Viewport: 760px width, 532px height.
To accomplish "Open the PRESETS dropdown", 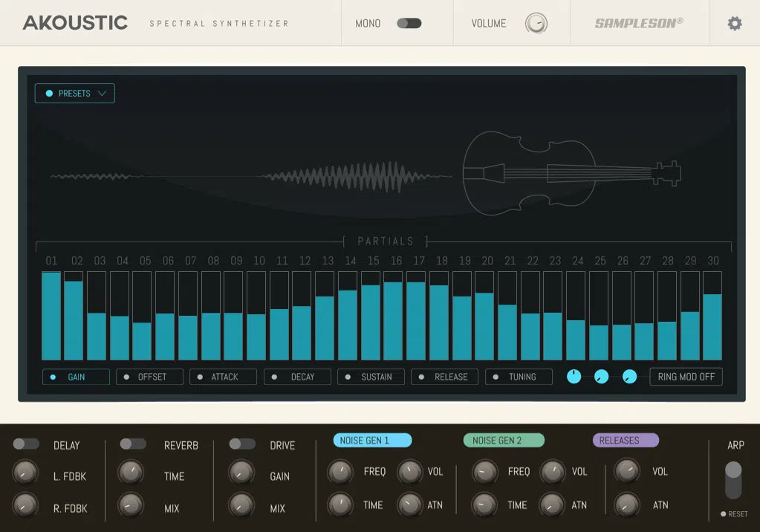I will [74, 93].
